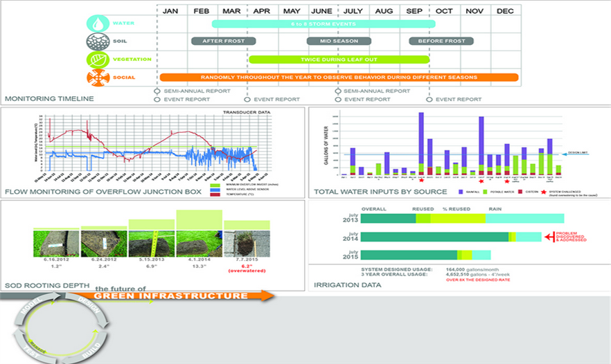Click the DEC month column header
This screenshot has width=611, height=364.
pyautogui.click(x=505, y=10)
